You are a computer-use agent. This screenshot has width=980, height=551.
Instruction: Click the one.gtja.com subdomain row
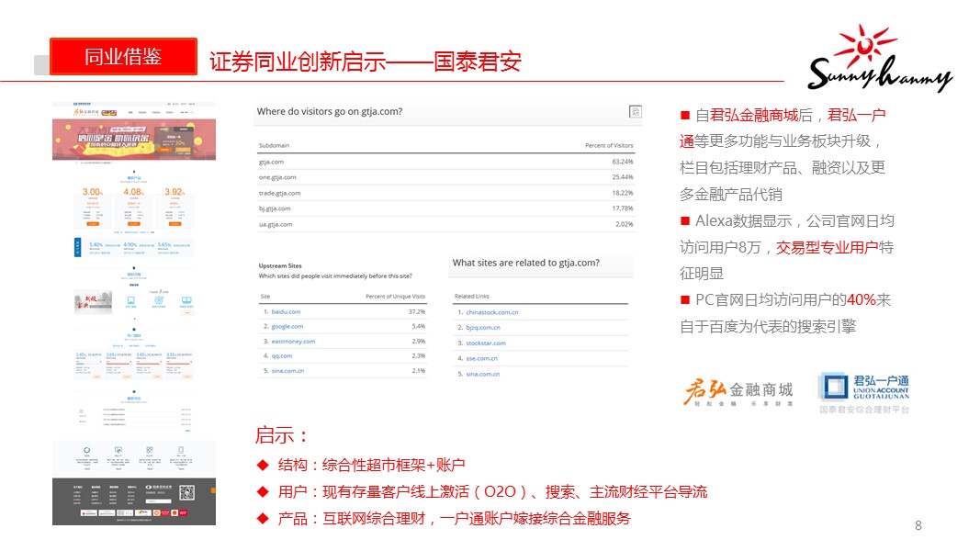[x=446, y=177]
